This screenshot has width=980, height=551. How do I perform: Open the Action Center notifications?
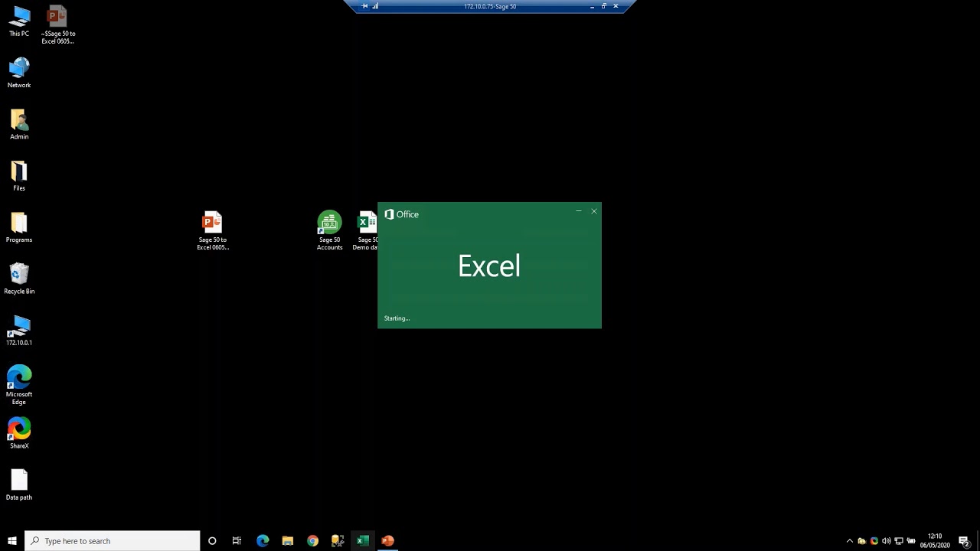pos(964,541)
